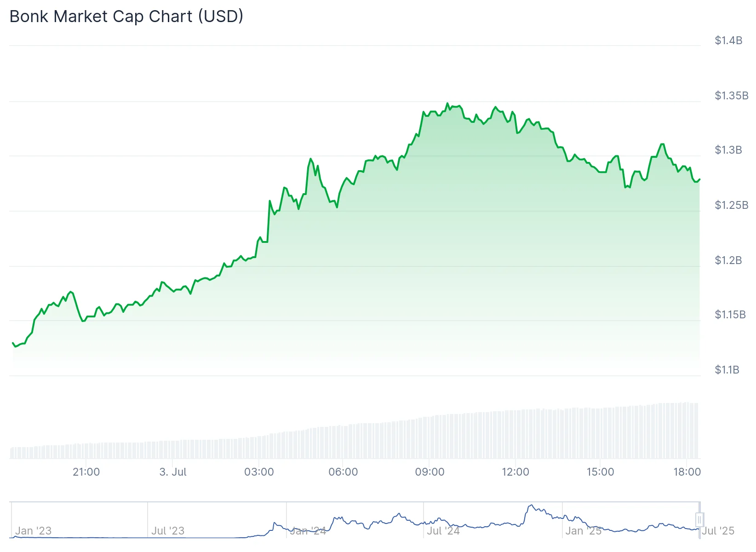The image size is (756, 552).
Task: Click the 12:00 time axis label
Action: coord(515,472)
